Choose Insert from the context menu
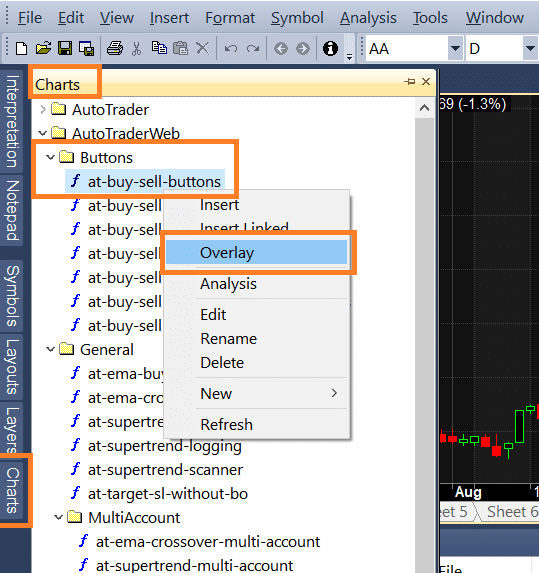The height and width of the screenshot is (573, 539). (x=257, y=205)
